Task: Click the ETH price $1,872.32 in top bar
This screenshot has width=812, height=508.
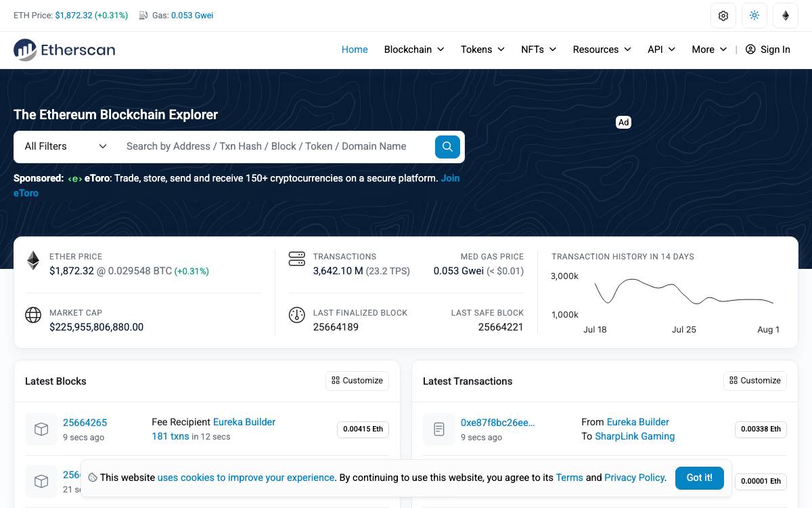Action: tap(73, 16)
